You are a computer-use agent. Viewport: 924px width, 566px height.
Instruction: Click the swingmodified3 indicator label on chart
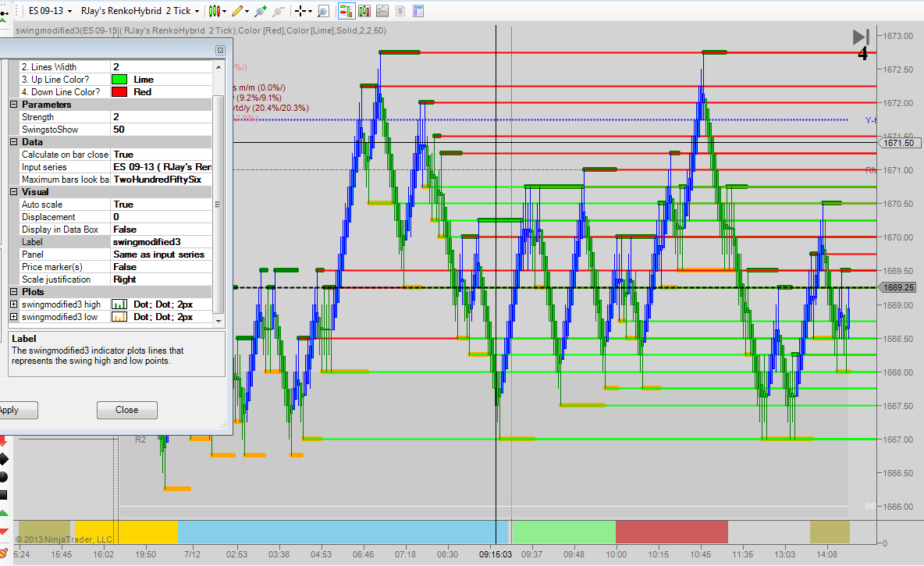coord(201,30)
